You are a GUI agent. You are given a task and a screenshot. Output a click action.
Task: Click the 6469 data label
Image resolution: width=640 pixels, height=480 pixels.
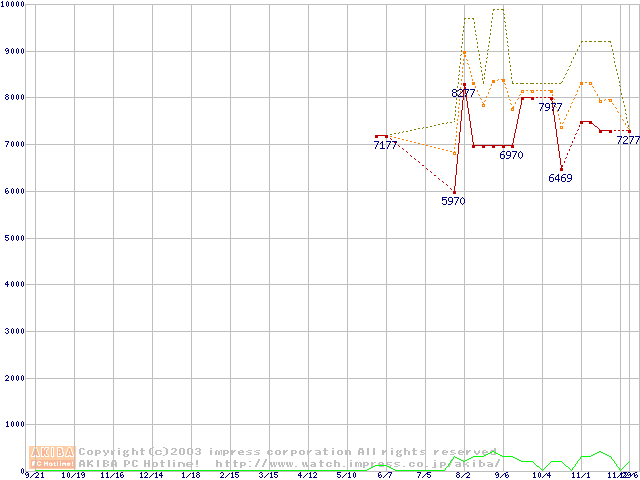point(560,179)
